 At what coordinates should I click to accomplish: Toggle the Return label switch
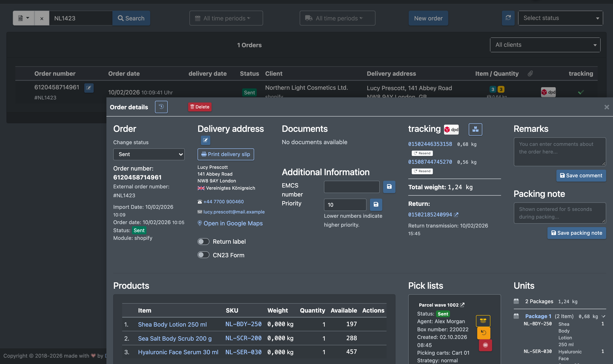[203, 242]
